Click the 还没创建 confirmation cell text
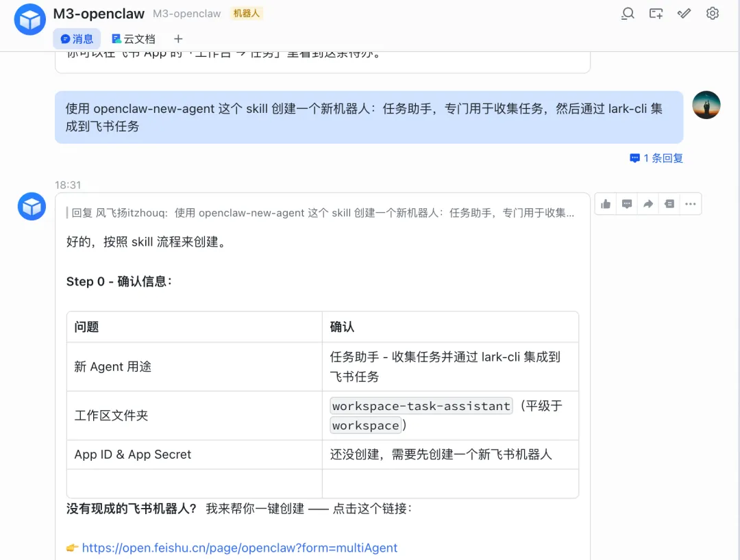The image size is (740, 560). tap(441, 455)
